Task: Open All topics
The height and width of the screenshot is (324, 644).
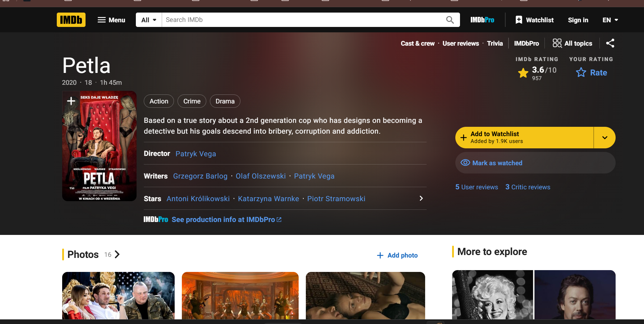Action: tap(572, 43)
